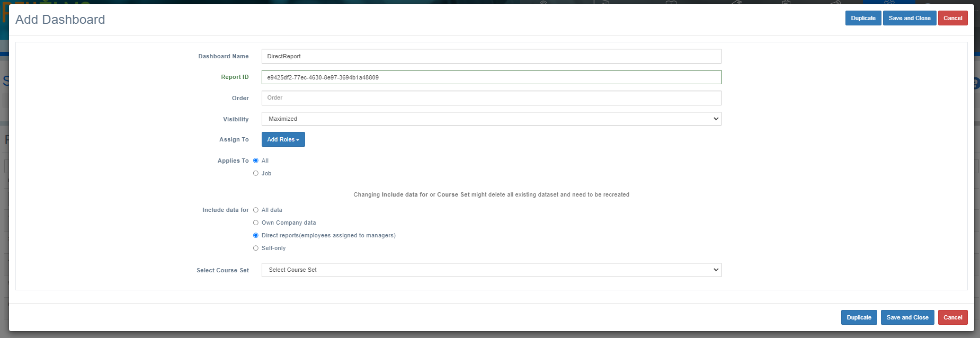Open the Select Course Set dropdown
This screenshot has height=338, width=980.
491,270
